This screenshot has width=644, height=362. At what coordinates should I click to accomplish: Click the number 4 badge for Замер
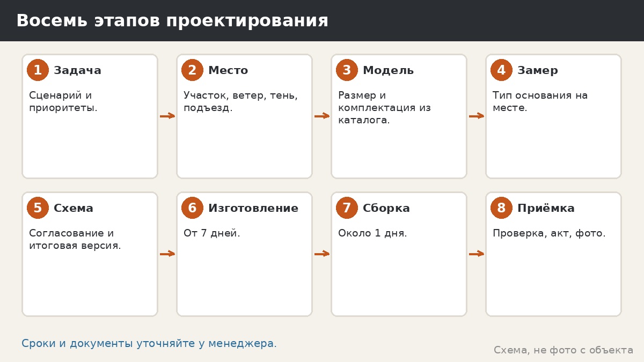pyautogui.click(x=501, y=70)
